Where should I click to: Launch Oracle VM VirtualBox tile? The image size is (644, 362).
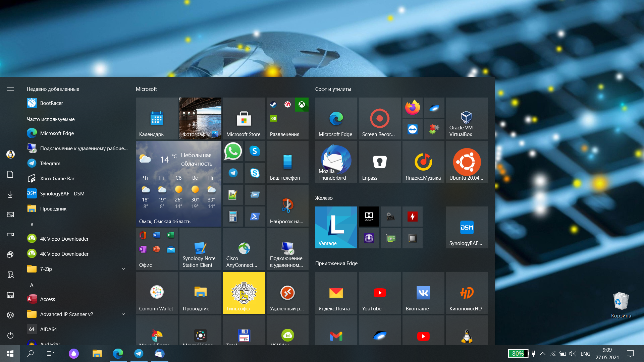(x=467, y=118)
